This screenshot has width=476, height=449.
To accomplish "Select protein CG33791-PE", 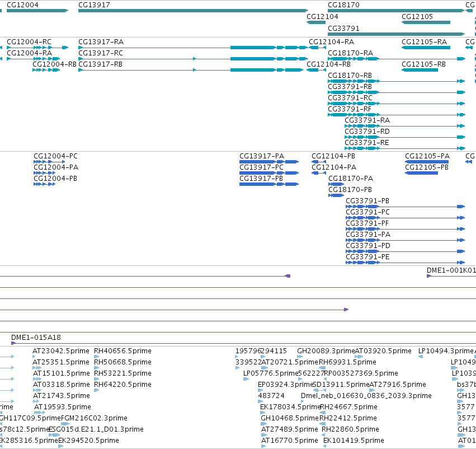I will [x=368, y=257].
